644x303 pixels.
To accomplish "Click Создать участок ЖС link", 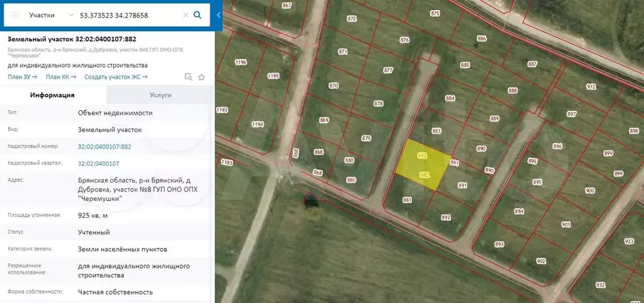I will coord(116,77).
